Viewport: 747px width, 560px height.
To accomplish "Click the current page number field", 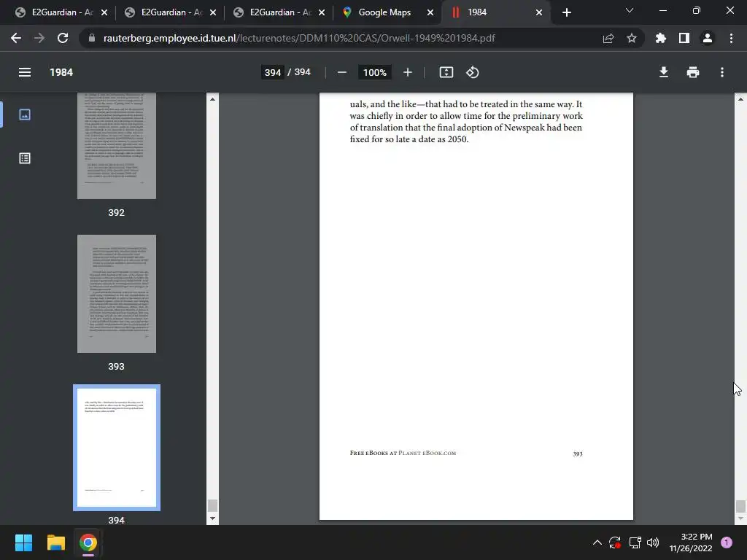I will coord(273,72).
